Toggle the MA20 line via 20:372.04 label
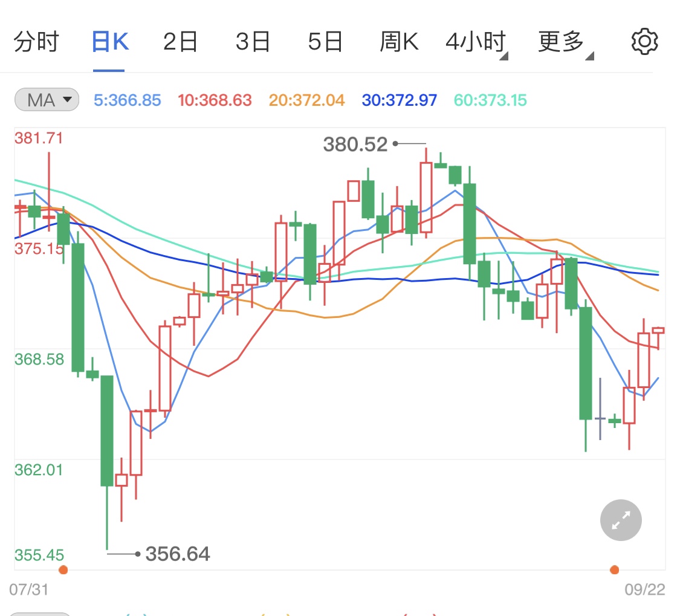Viewport: 680px width, 616px height. 306,100
